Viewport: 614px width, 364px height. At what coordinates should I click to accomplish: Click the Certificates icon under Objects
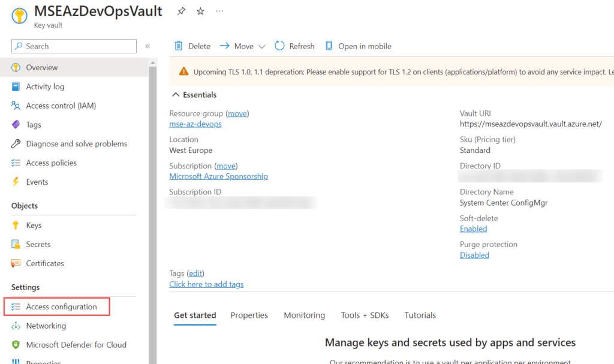tap(16, 263)
